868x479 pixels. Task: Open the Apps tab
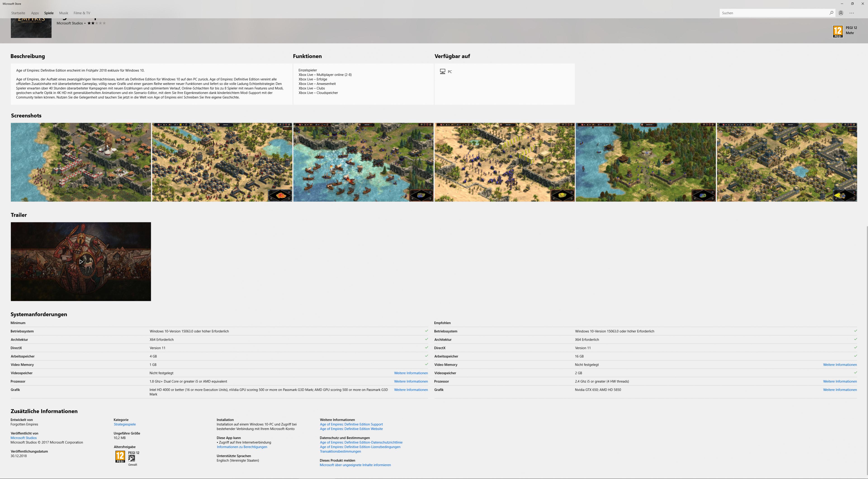[x=35, y=13]
